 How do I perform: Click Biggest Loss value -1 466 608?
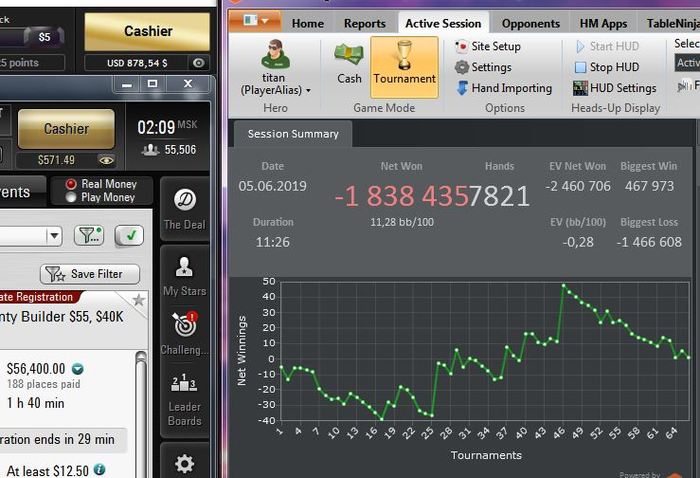[649, 242]
